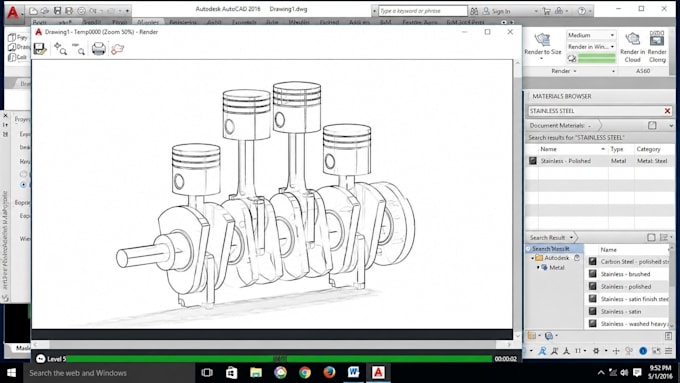Image resolution: width=680 pixels, height=383 pixels.
Task: Click the infocenter search binoculars icon
Action: pos(474,11)
